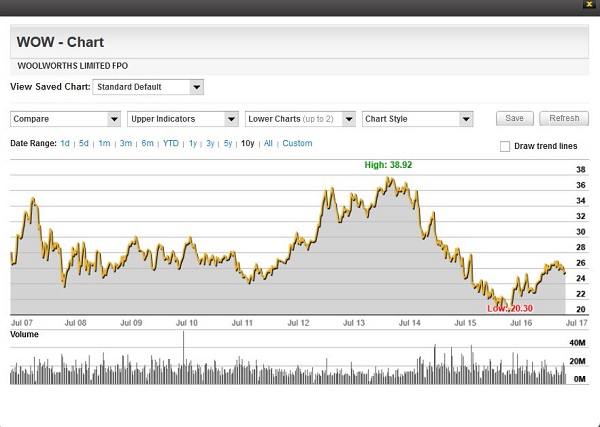Choose the 5y date range

tap(228, 144)
